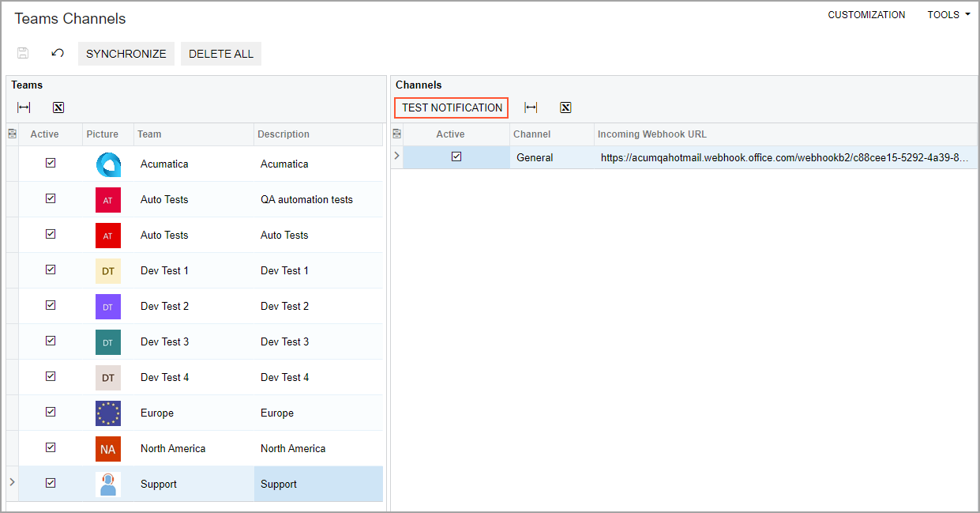Open Teams grid column configurator icon
The height and width of the screenshot is (513, 980).
pyautogui.click(x=12, y=134)
